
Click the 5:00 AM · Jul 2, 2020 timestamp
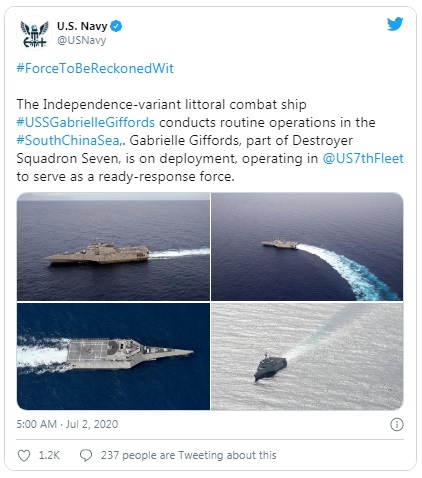(67, 424)
